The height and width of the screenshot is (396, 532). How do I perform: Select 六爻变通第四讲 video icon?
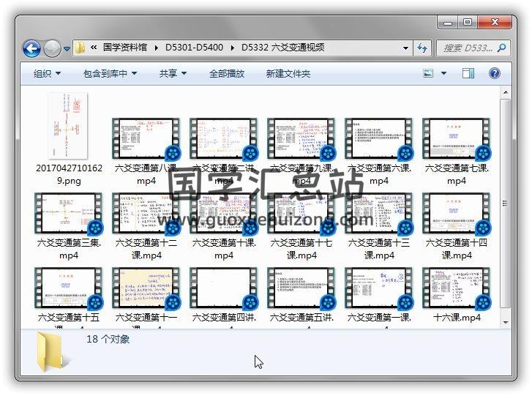coord(224,288)
